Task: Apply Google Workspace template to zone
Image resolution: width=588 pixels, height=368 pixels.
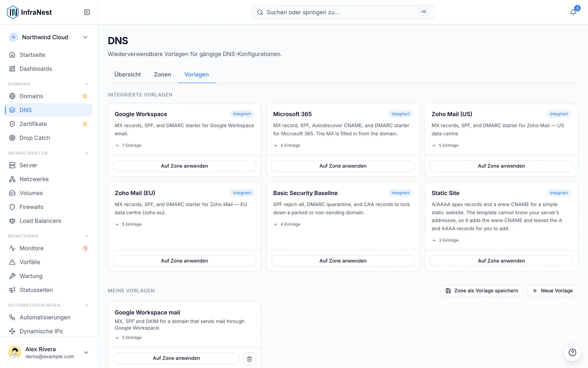Action: click(185, 166)
